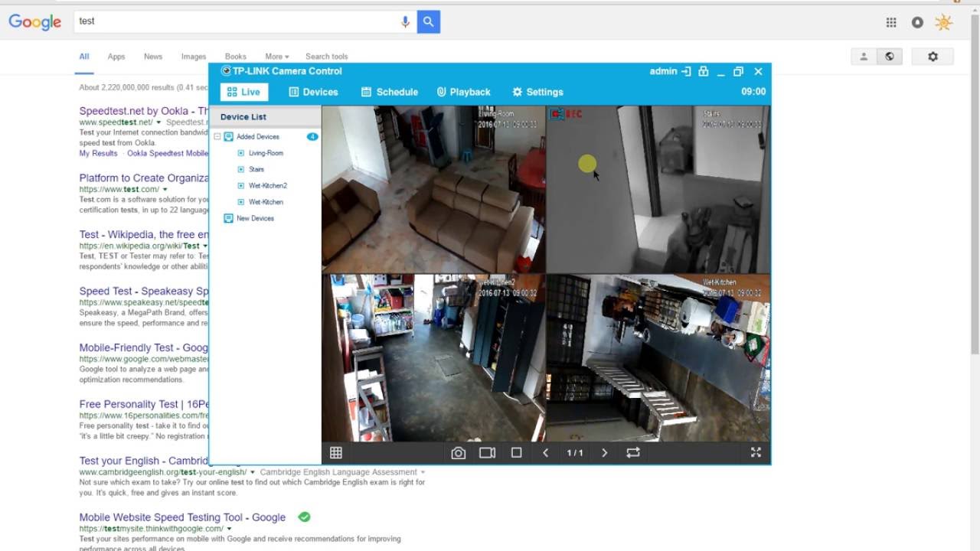Screen dimensions: 980x551
Task: Expand dropdown arrow next to www.test.com URL
Action: point(165,189)
